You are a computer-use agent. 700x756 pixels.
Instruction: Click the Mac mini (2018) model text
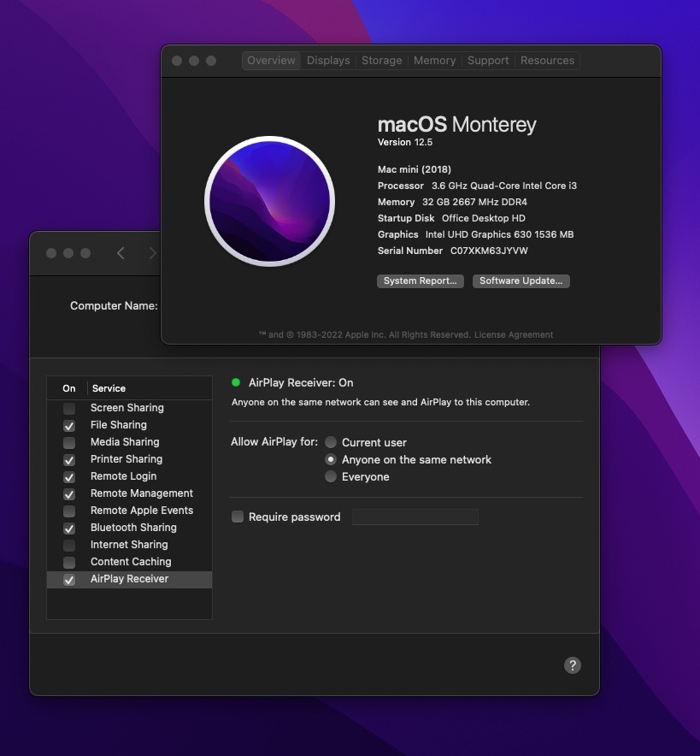coord(415,169)
